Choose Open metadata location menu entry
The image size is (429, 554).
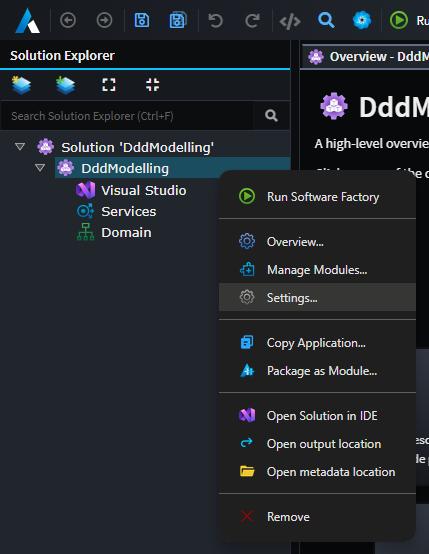(x=317, y=472)
